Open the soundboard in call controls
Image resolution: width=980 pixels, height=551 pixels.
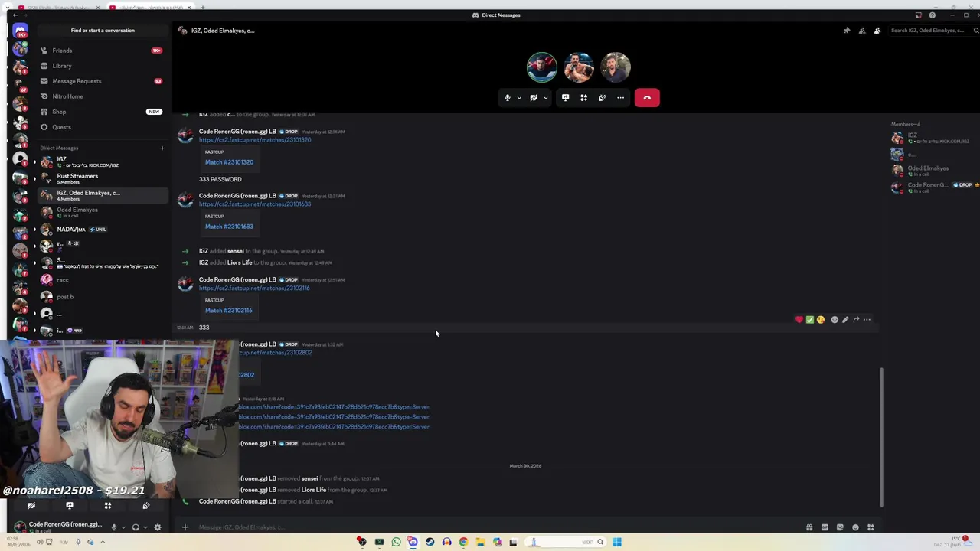[602, 98]
